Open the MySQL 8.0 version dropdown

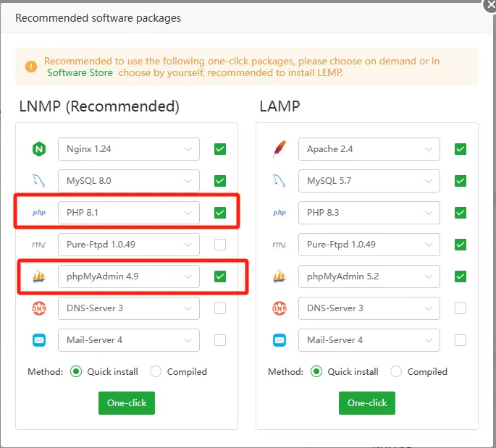tap(129, 181)
